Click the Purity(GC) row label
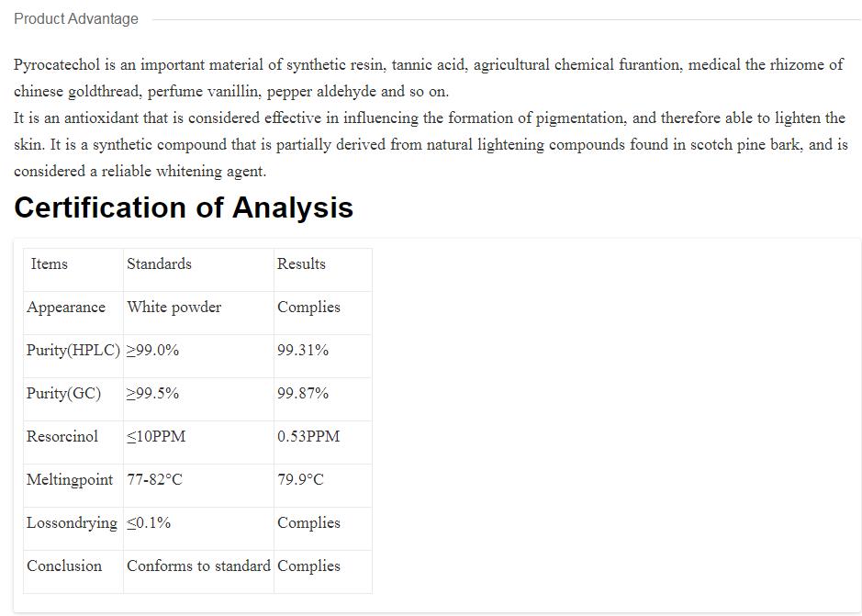Screen dimensions: 862x616 tap(63, 394)
